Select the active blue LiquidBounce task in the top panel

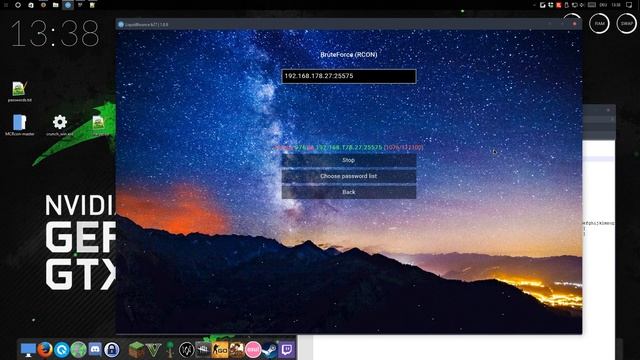[x=68, y=5]
